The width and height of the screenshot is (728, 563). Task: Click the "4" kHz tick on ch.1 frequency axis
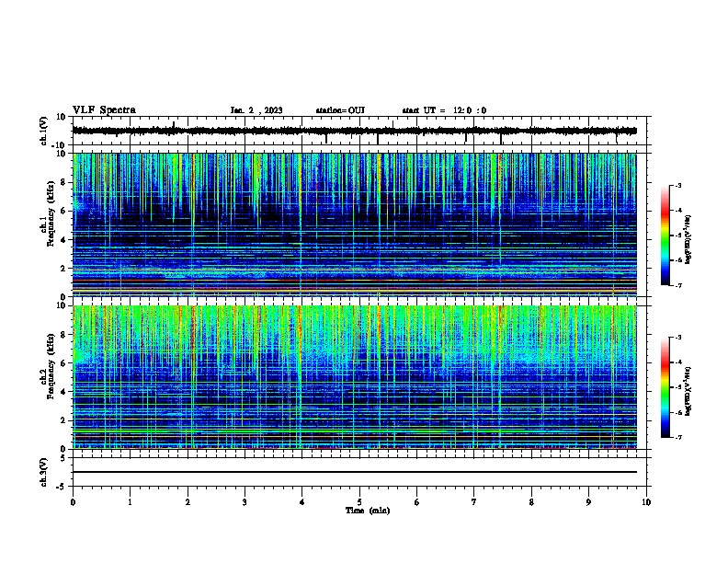[64, 240]
